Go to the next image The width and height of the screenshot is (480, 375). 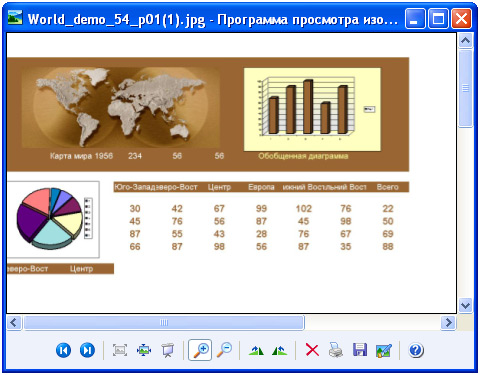[87, 350]
